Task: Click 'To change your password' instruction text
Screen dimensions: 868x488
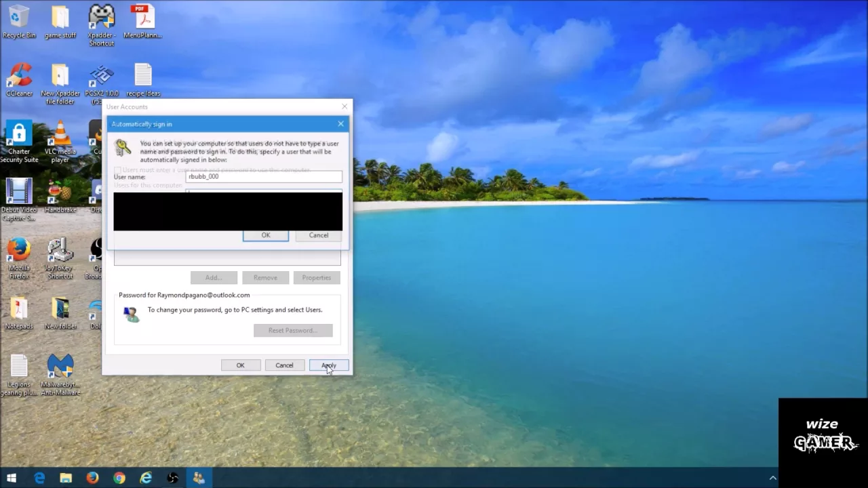Action: (235, 310)
